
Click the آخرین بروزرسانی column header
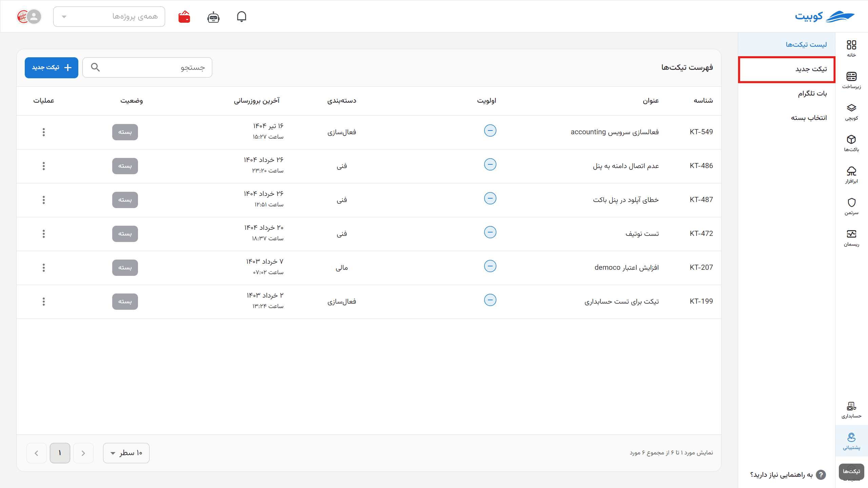click(x=257, y=101)
